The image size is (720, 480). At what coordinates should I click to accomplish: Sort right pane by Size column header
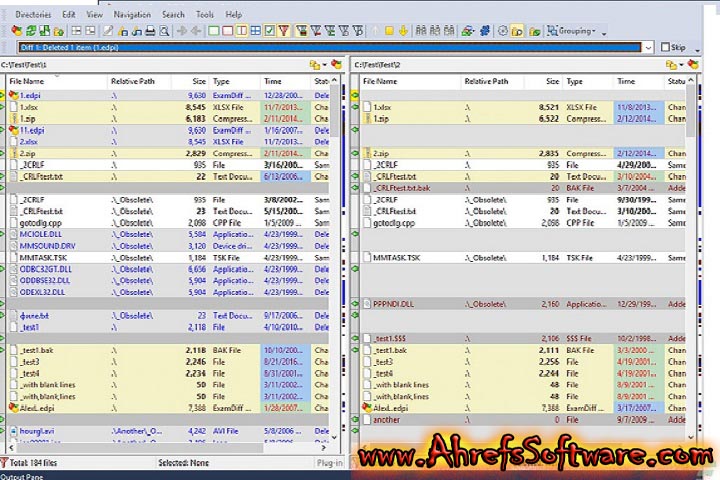(x=552, y=81)
